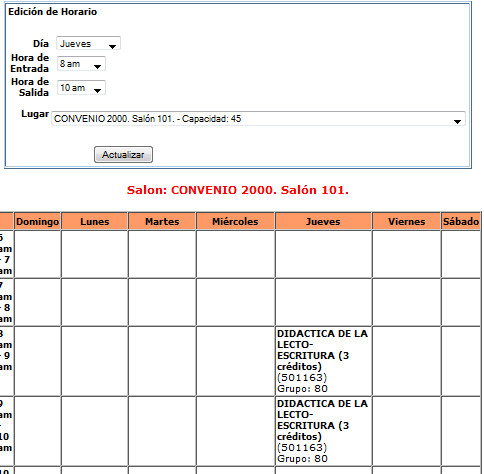The image size is (484, 474).
Task: Click the Viernes column header
Action: coord(406,221)
